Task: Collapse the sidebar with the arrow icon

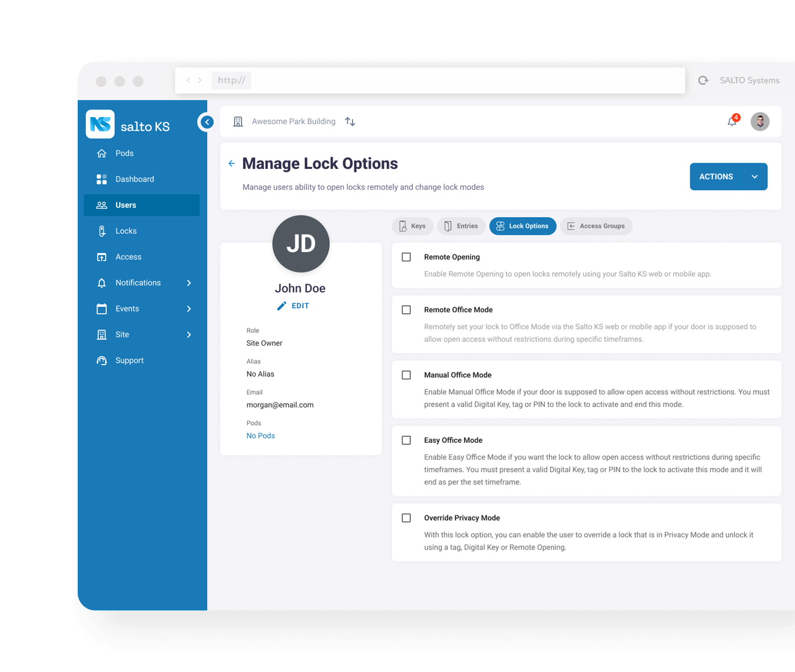Action: click(207, 122)
